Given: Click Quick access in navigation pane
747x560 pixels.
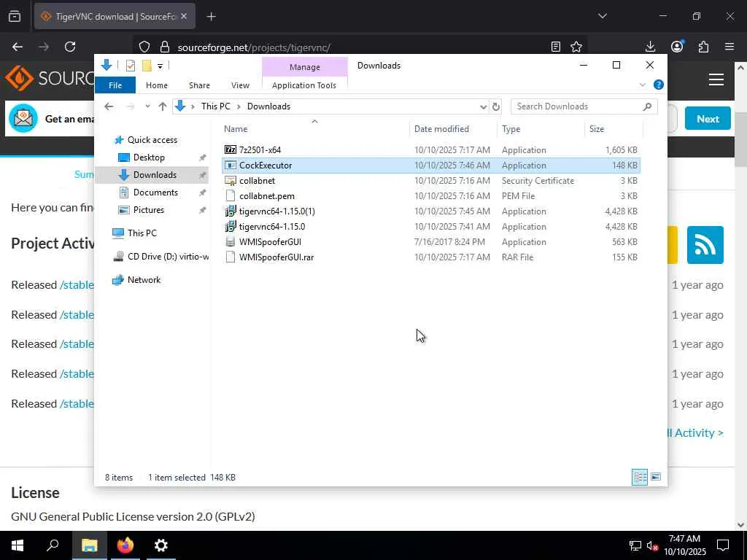Looking at the screenshot, I should (152, 140).
